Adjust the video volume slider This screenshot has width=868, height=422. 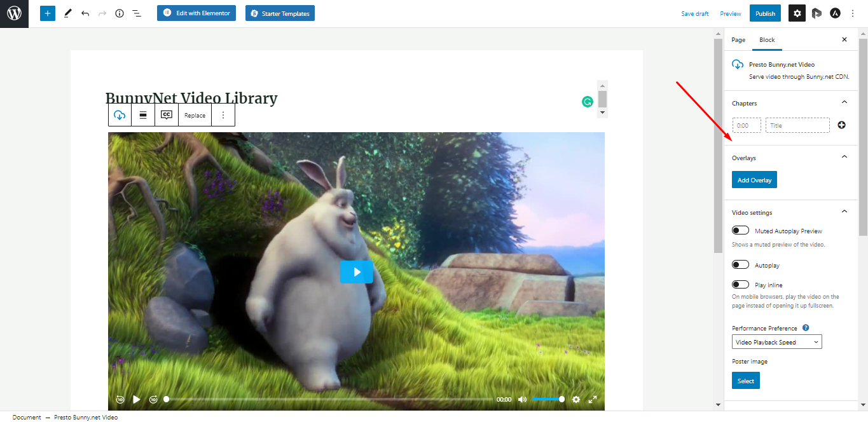(548, 399)
